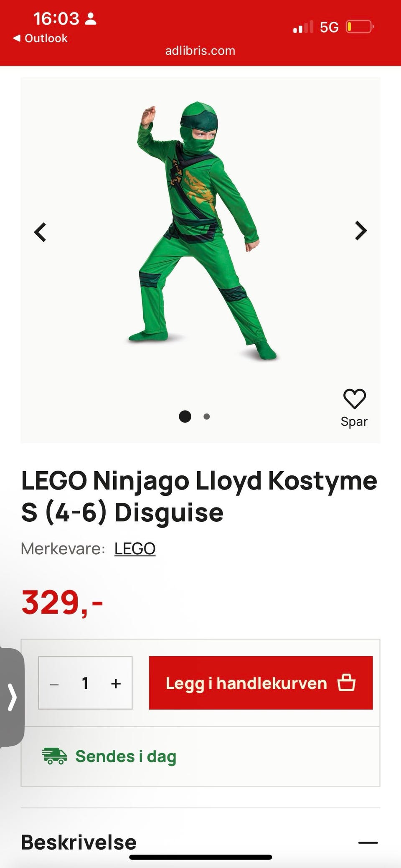The image size is (401, 868).
Task: Select the first carousel dot
Action: (185, 416)
